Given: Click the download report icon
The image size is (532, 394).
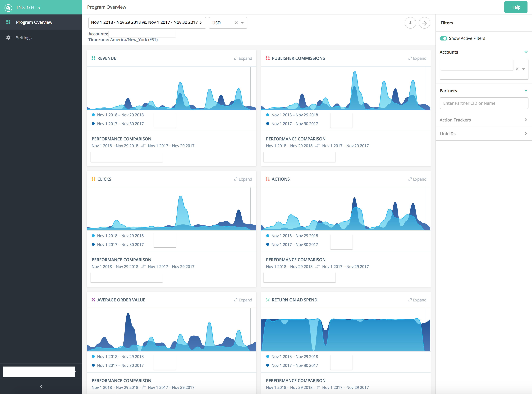Looking at the screenshot, I should pos(410,23).
